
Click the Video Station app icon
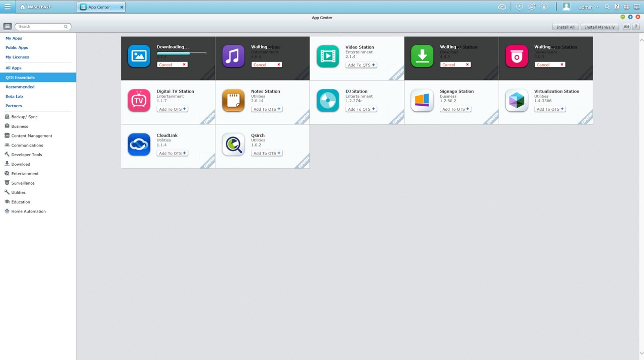pos(328,56)
